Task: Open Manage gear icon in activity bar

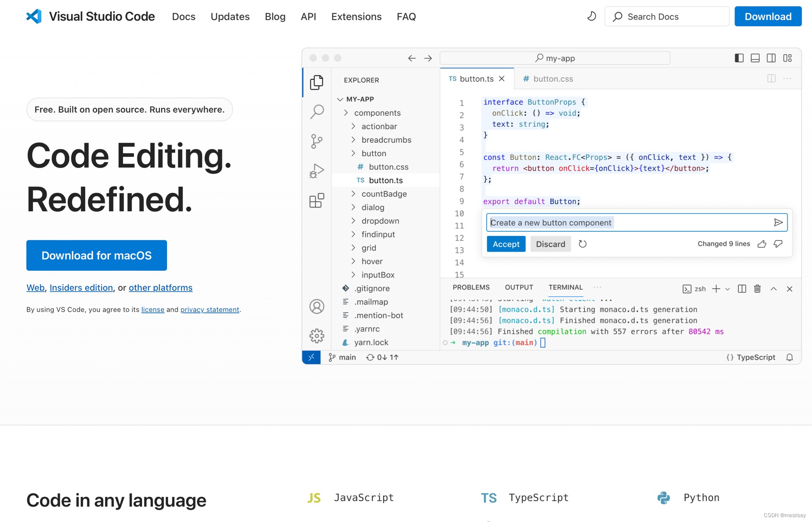Action: click(317, 336)
